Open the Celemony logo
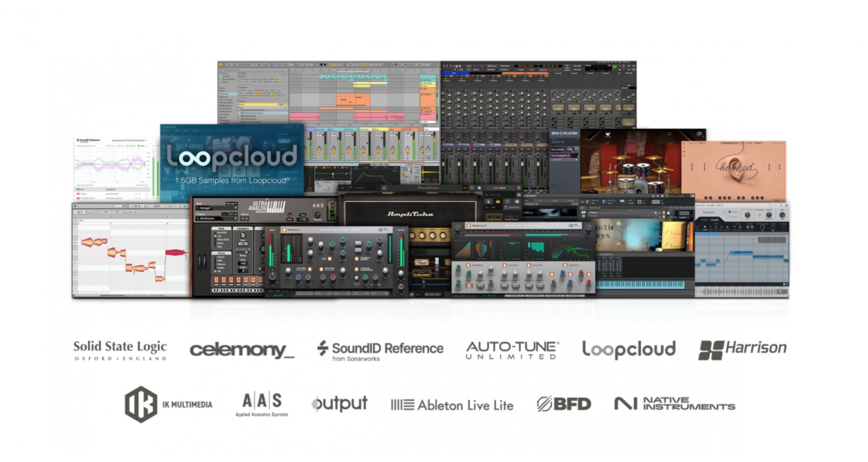Screen dimensions: 868x462 (x=242, y=350)
